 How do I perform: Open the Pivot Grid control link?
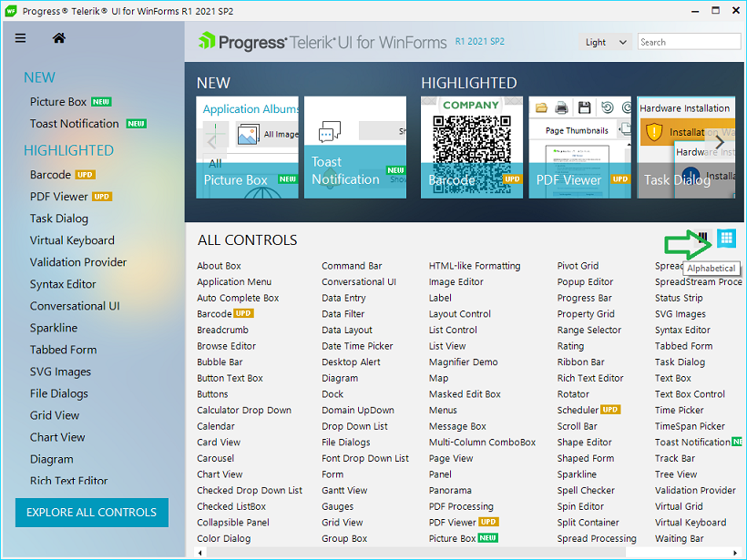tap(578, 266)
